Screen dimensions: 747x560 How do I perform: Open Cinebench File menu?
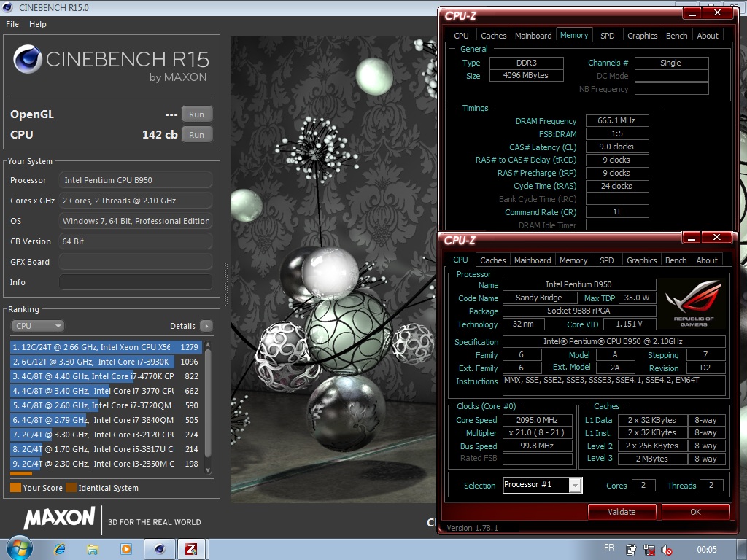(x=12, y=24)
